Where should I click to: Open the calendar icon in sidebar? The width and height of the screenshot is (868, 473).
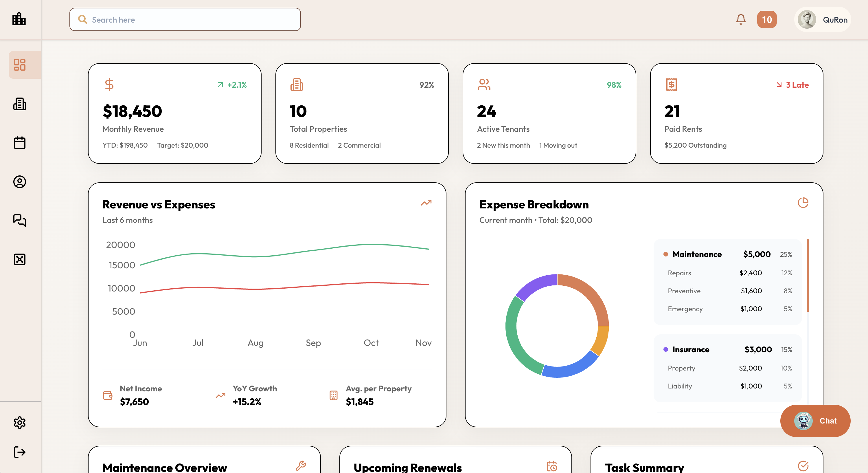tap(20, 143)
